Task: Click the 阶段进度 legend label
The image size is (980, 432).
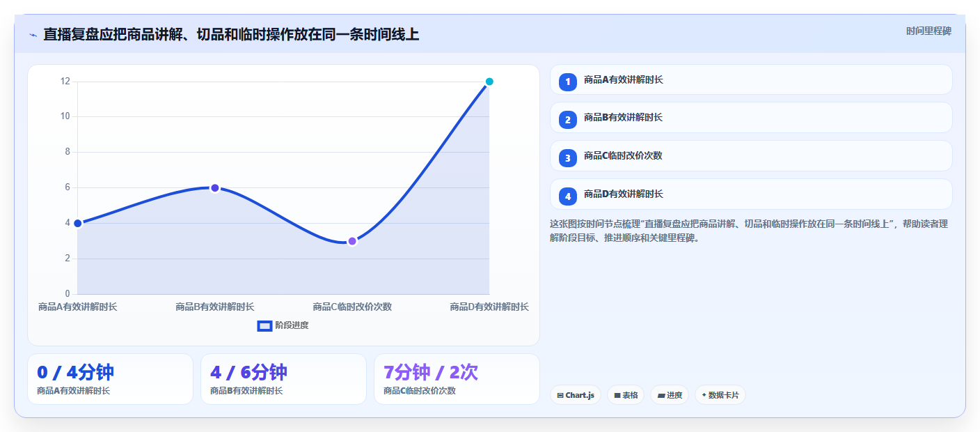Action: (292, 325)
